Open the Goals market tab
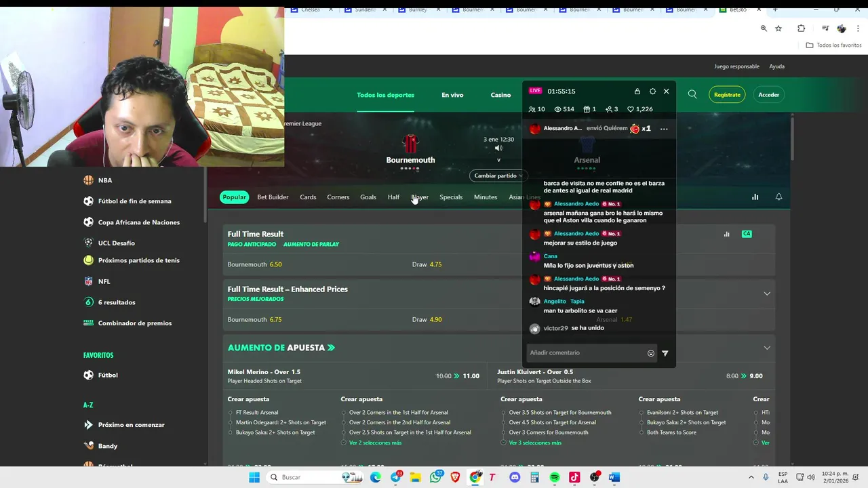 pos(368,197)
